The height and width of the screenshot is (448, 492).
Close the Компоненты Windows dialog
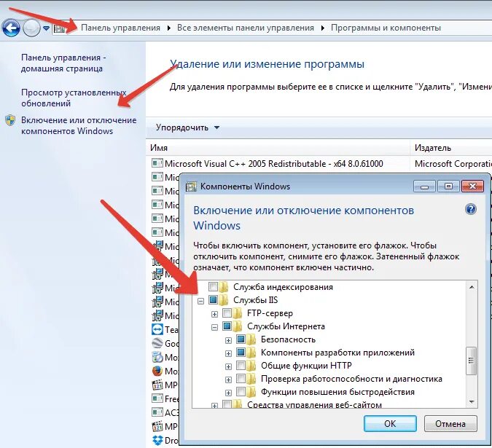pyautogui.click(x=472, y=186)
